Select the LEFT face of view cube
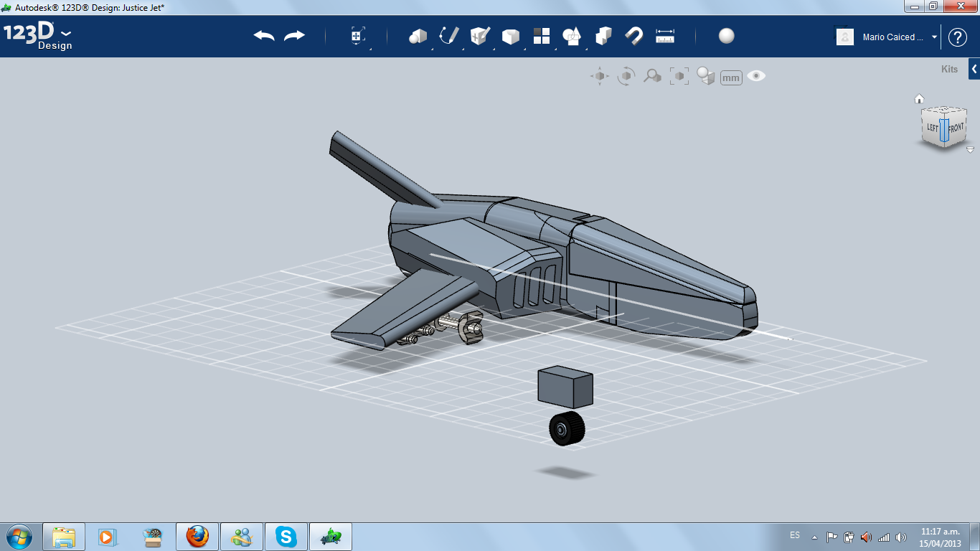This screenshot has width=980, height=551. [932, 128]
